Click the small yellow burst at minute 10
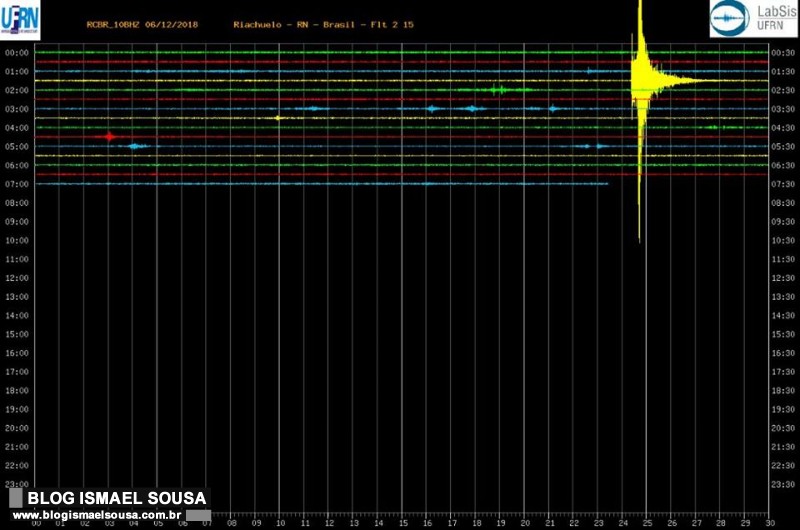 278,118
